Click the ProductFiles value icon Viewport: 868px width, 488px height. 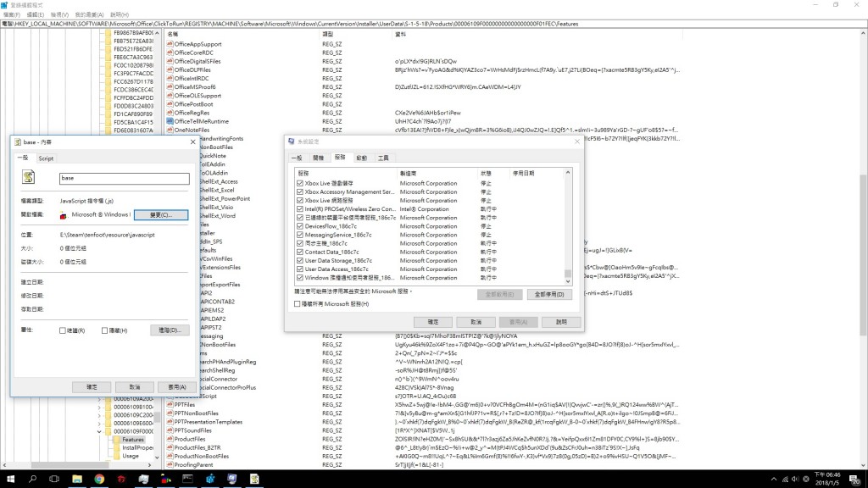[x=170, y=439]
